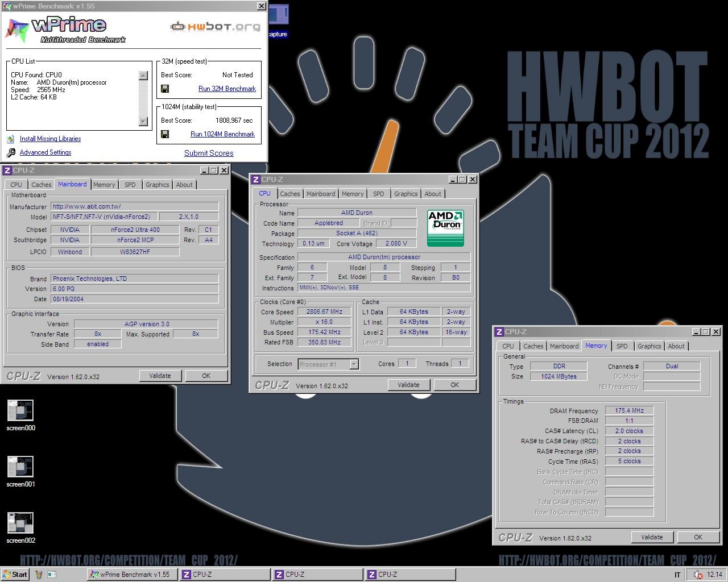The width and height of the screenshot is (728, 582).
Task: Click the AMD Duron logo in CPU-Z
Action: (445, 227)
